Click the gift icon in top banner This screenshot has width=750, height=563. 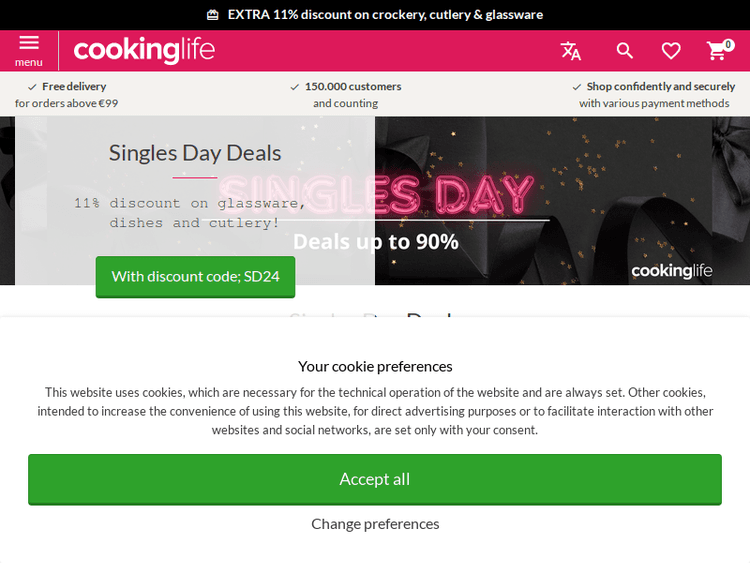pos(212,15)
